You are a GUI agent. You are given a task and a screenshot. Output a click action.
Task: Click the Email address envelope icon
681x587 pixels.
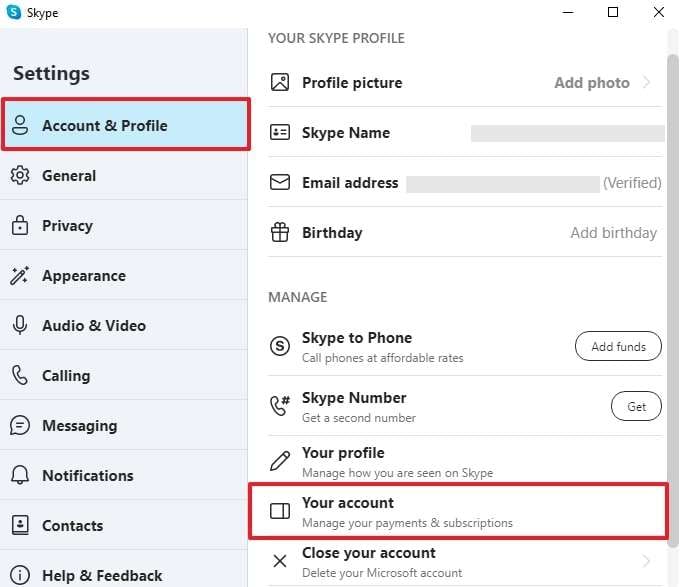(x=281, y=183)
